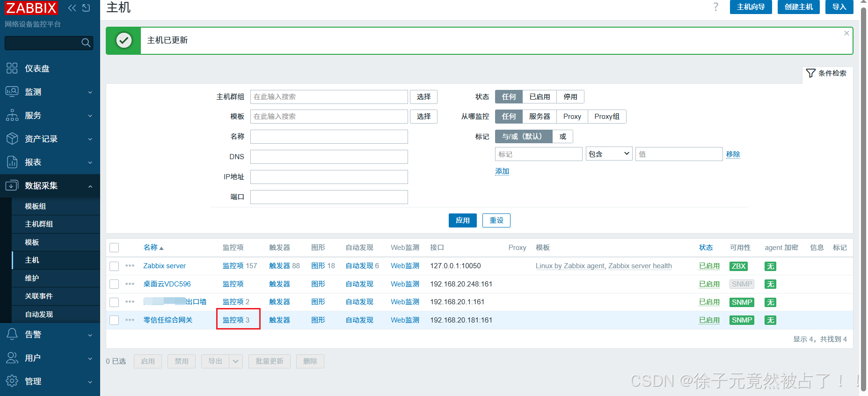The width and height of the screenshot is (868, 396).
Task: Click the 监测 monitoring icon
Action: coord(12,92)
